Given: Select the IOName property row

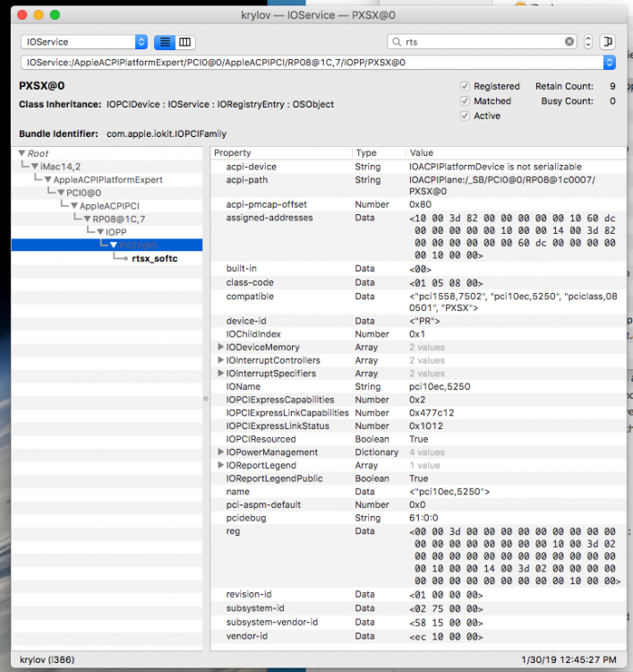Looking at the screenshot, I should [x=418, y=386].
